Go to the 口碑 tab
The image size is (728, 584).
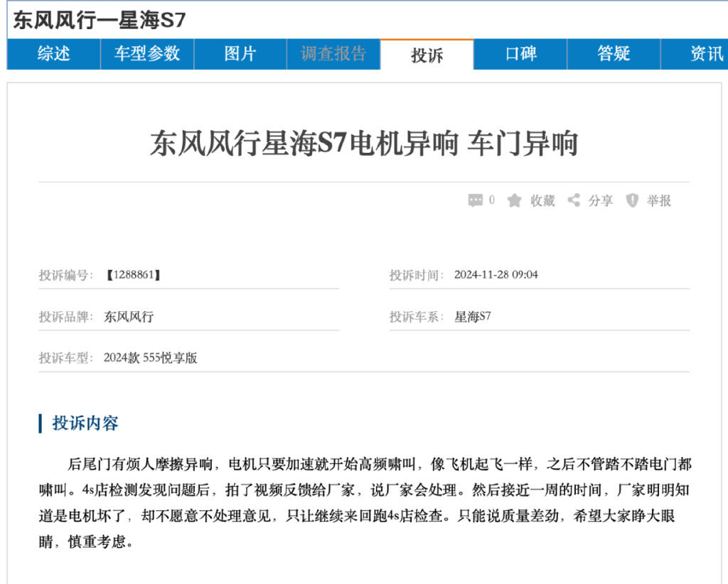521,54
